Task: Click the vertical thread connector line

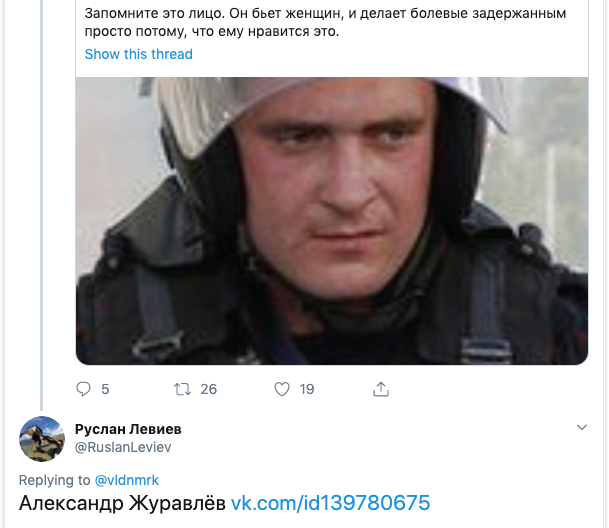Action: pyautogui.click(x=41, y=205)
